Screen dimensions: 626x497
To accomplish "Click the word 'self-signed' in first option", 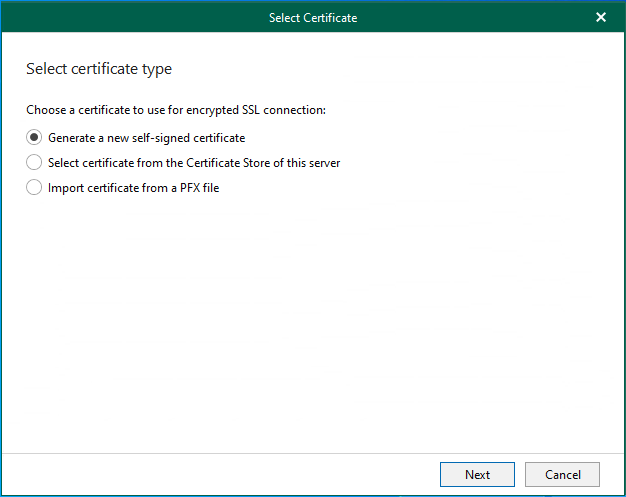I will tap(166, 138).
